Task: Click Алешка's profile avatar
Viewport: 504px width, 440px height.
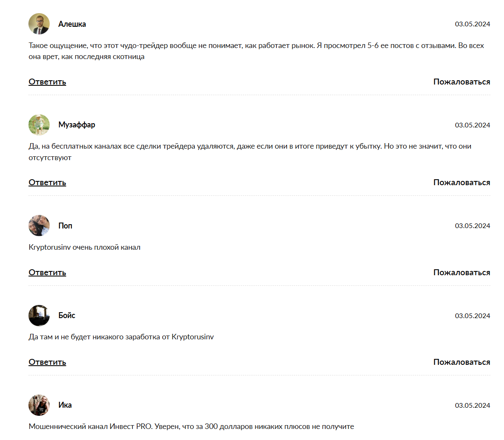Action: 39,24
